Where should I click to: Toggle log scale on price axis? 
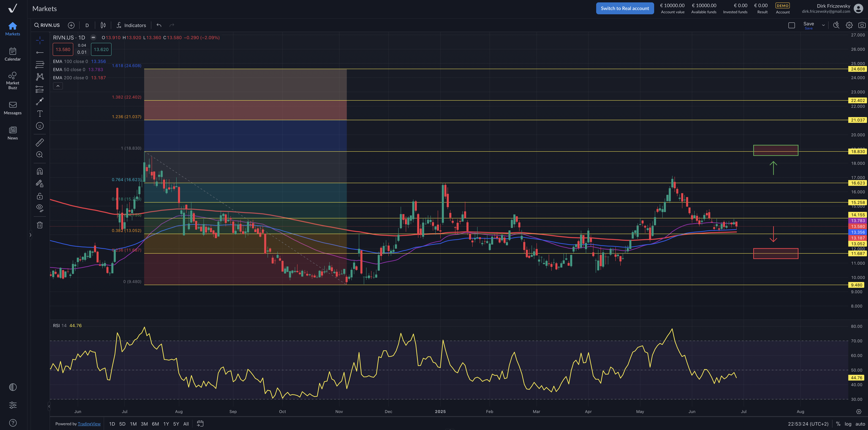pyautogui.click(x=848, y=424)
